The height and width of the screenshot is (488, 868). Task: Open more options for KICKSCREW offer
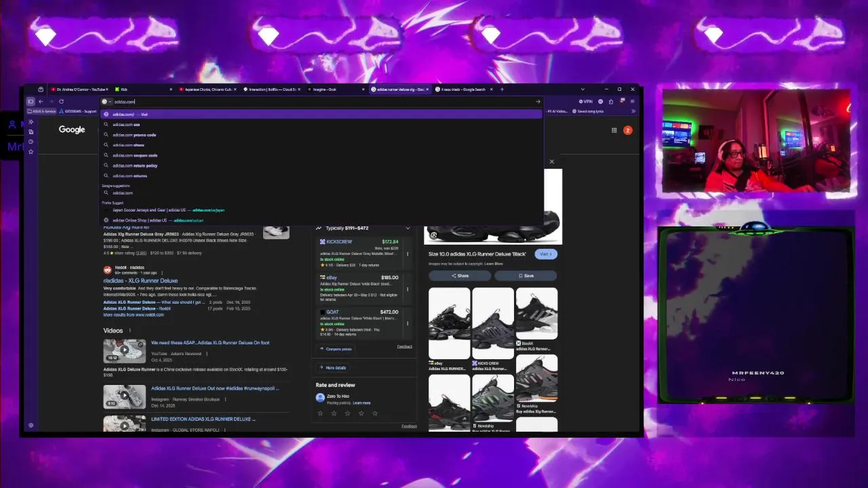point(408,254)
